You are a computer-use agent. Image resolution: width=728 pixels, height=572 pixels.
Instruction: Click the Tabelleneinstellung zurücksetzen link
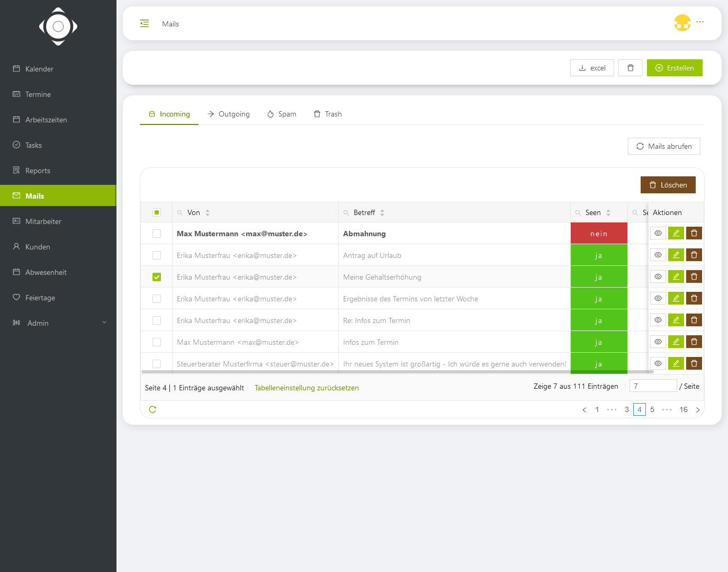point(307,388)
